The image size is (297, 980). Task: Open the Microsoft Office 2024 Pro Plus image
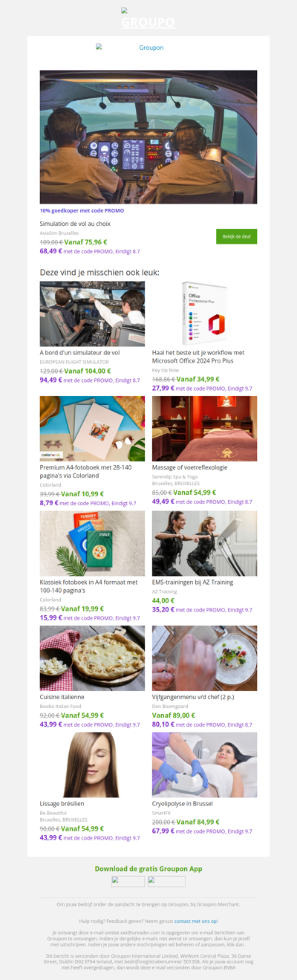205,314
